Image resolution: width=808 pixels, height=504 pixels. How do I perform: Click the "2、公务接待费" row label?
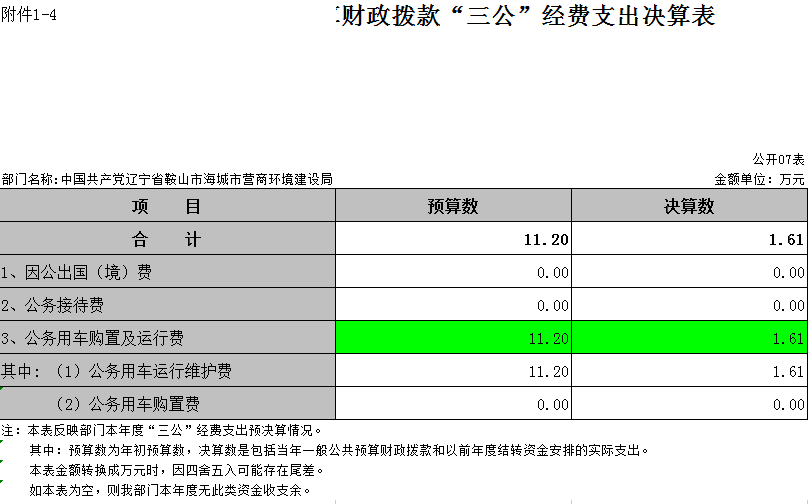tap(167, 305)
